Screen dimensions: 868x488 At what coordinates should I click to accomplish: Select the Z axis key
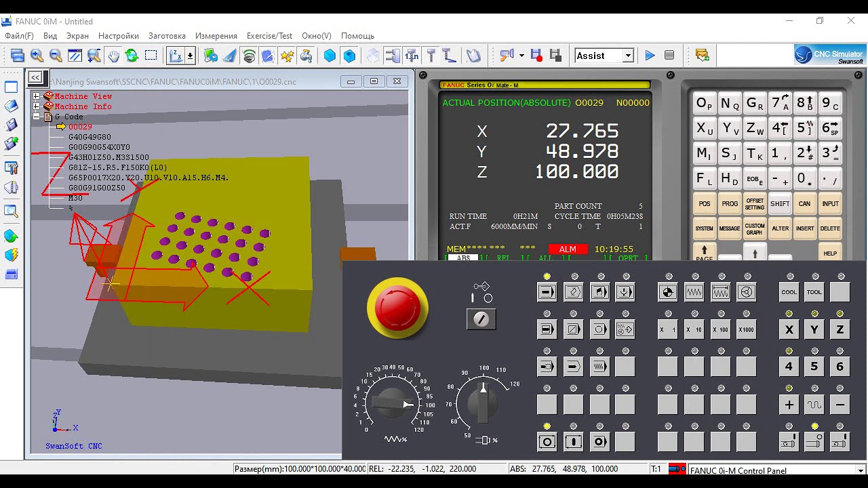pos(840,329)
